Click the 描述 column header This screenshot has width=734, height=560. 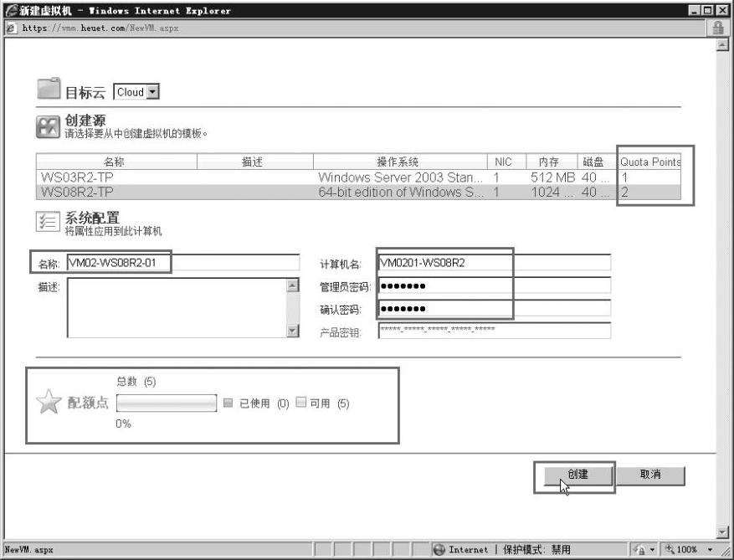coord(255,162)
